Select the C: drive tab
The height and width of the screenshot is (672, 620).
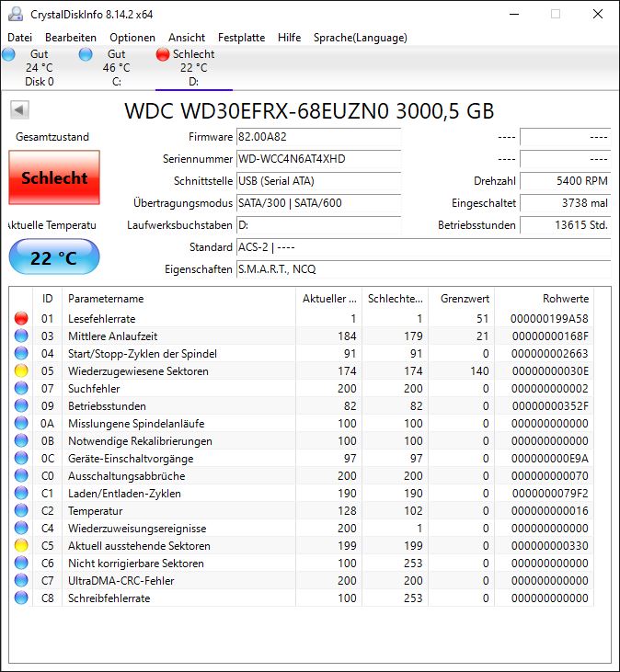[x=116, y=68]
